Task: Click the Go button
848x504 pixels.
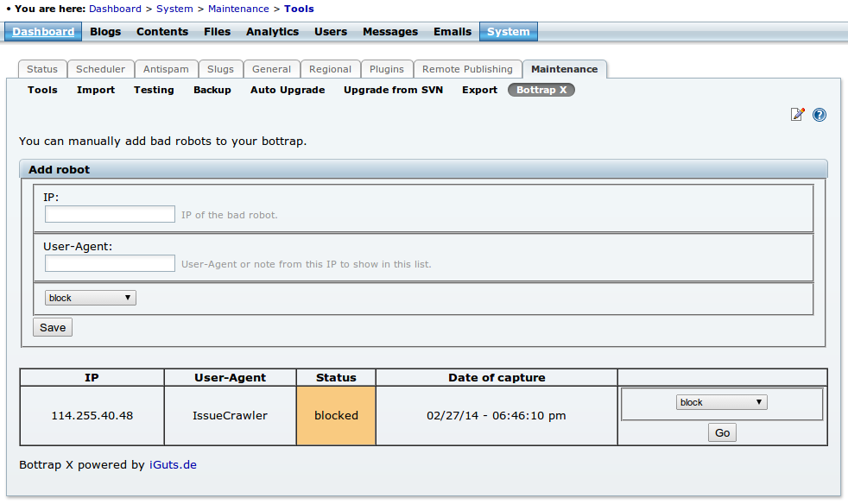Action: 722,432
